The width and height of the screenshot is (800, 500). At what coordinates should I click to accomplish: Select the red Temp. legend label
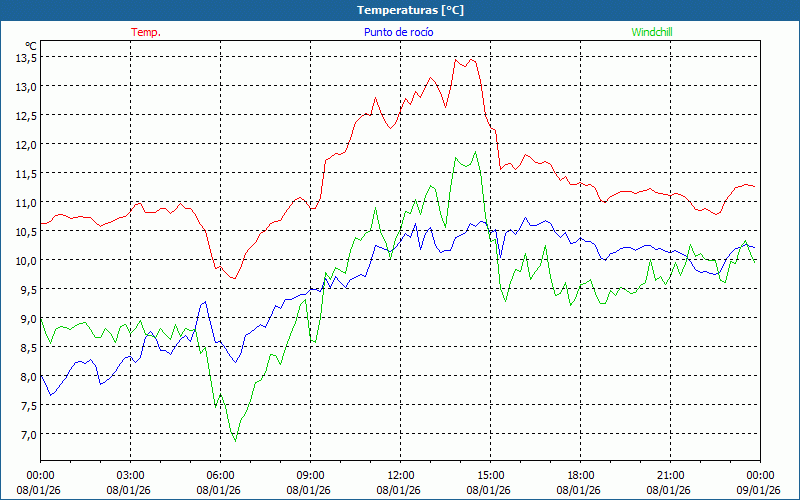click(146, 32)
